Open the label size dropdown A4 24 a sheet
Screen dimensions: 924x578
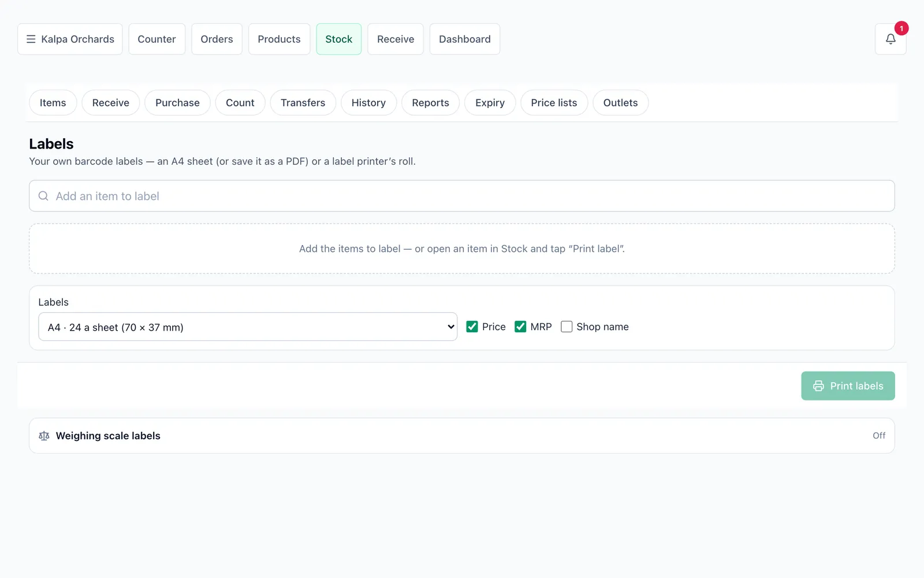[248, 327]
